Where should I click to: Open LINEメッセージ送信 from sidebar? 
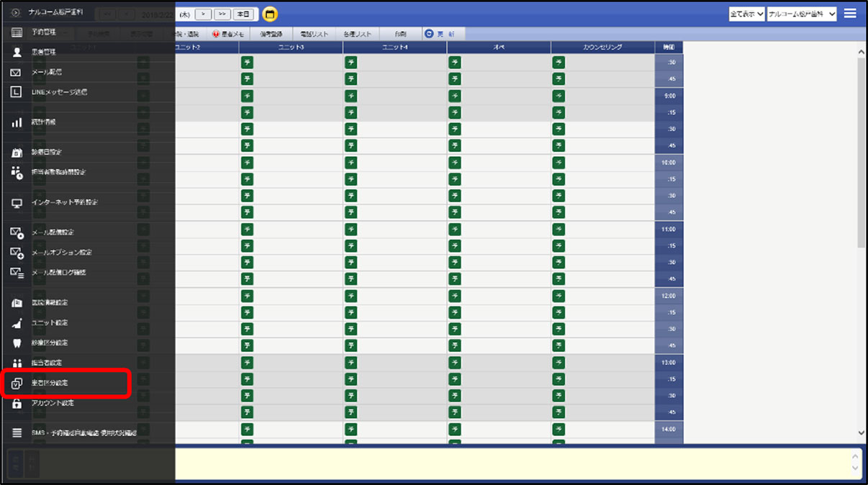coord(59,92)
